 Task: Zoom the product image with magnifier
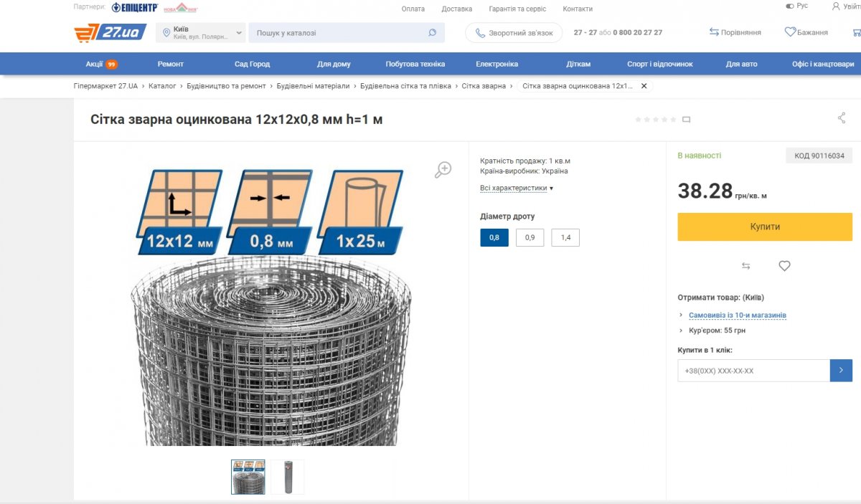[443, 170]
